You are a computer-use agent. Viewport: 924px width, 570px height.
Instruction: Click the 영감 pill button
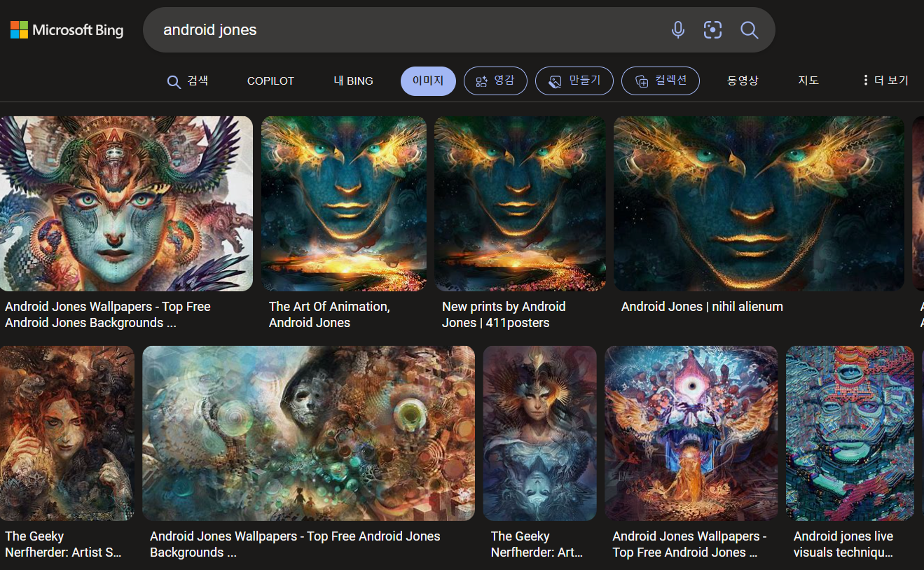(495, 81)
